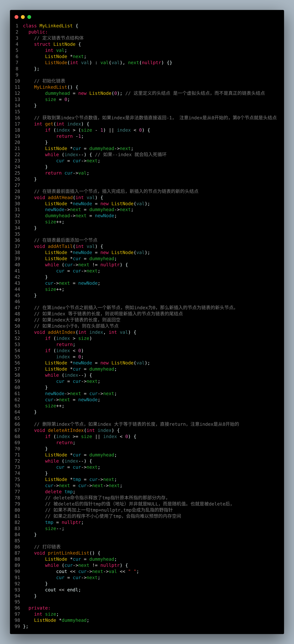Select the 'struct ListNode {' line

57,44
